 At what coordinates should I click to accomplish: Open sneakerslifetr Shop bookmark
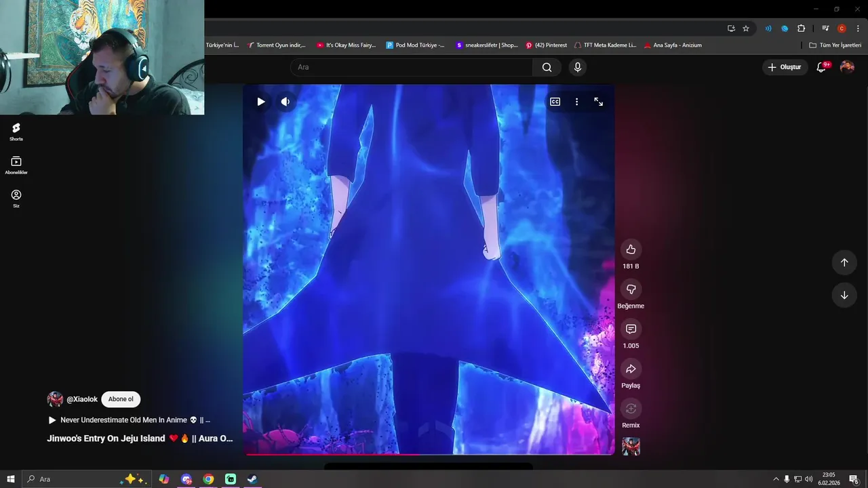click(x=486, y=45)
